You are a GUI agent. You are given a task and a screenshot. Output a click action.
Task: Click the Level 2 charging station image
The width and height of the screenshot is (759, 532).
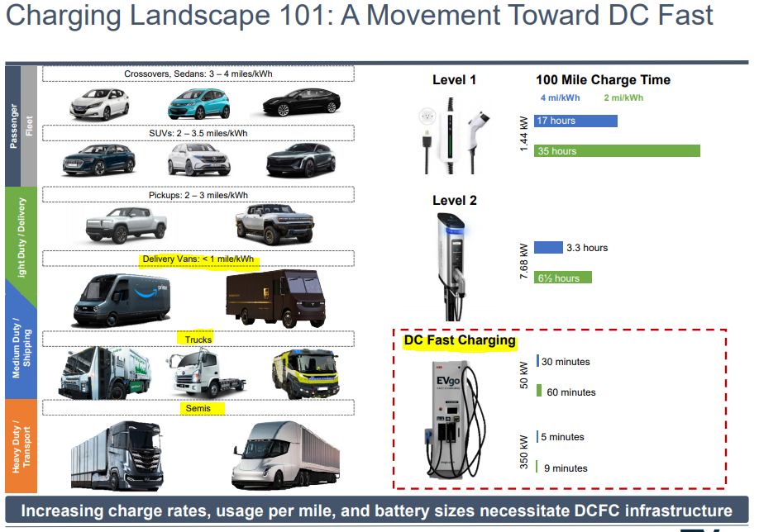click(452, 267)
